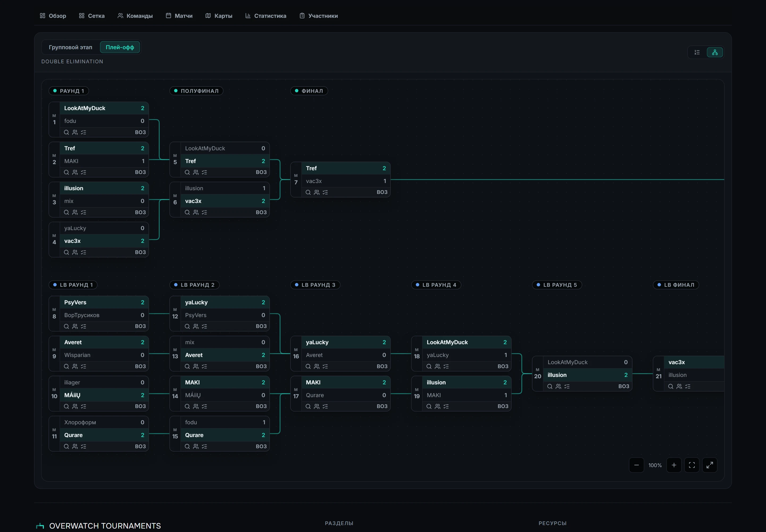766x532 pixels.
Task: Click the OVERWATCH TOURNAMENTS footer logo
Action: point(99,526)
